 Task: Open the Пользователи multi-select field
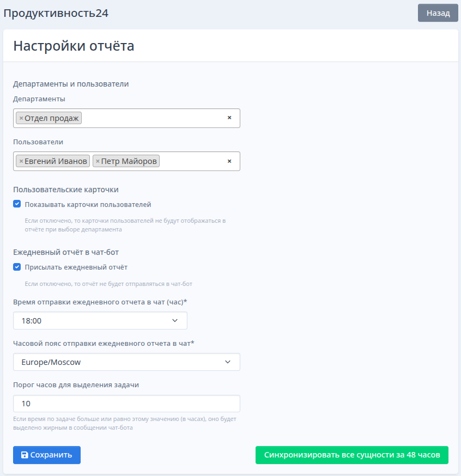(126, 161)
